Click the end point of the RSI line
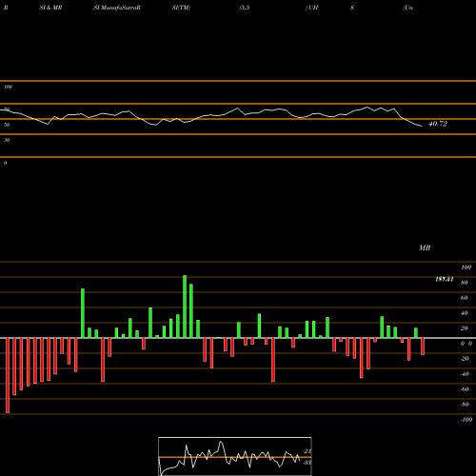The width and height of the screenshot is (476, 476). pos(422,127)
